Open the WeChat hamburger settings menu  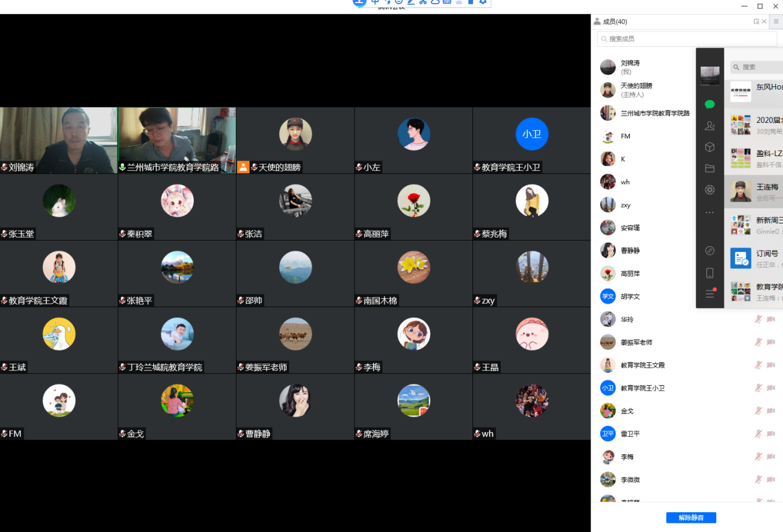(x=710, y=294)
